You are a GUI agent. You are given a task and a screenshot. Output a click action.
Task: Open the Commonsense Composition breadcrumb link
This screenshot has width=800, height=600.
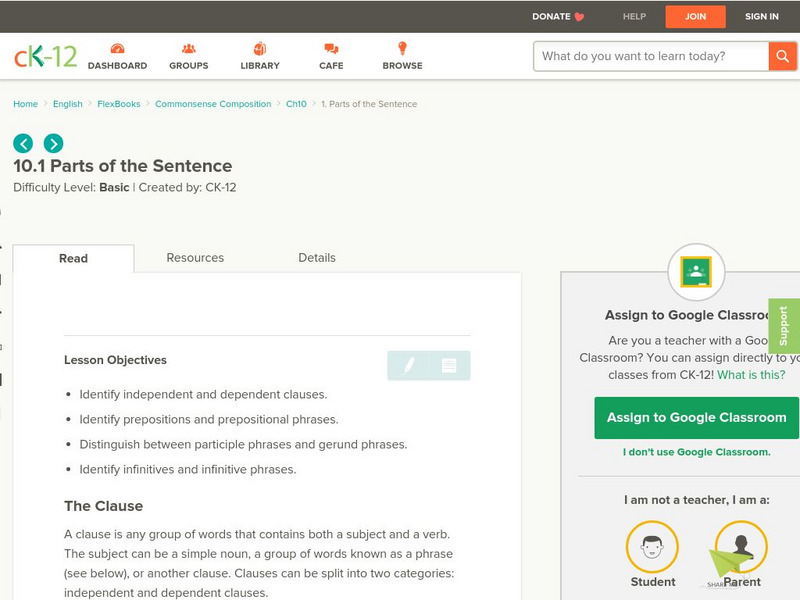(213, 104)
